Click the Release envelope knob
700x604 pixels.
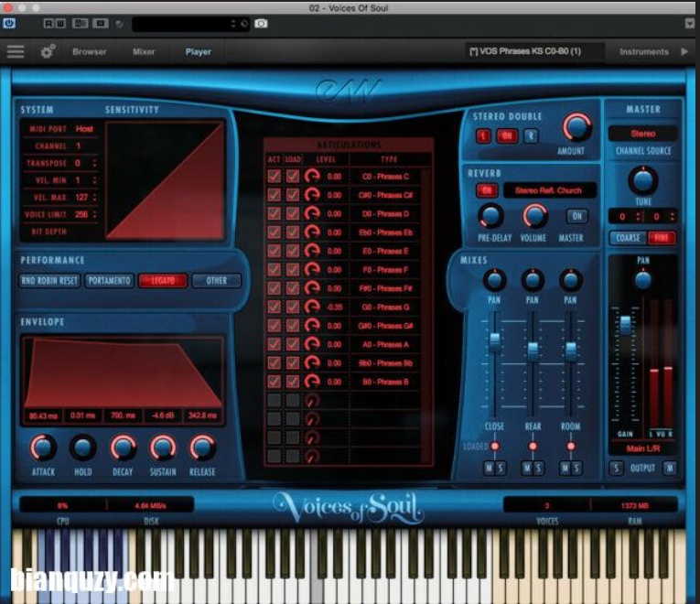[202, 448]
